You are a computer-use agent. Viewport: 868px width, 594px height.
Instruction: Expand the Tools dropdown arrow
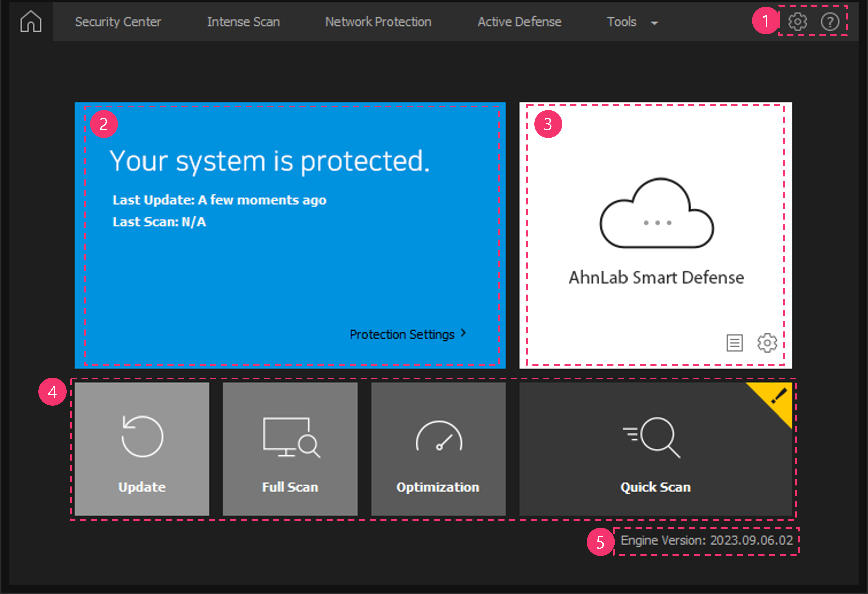tap(654, 23)
